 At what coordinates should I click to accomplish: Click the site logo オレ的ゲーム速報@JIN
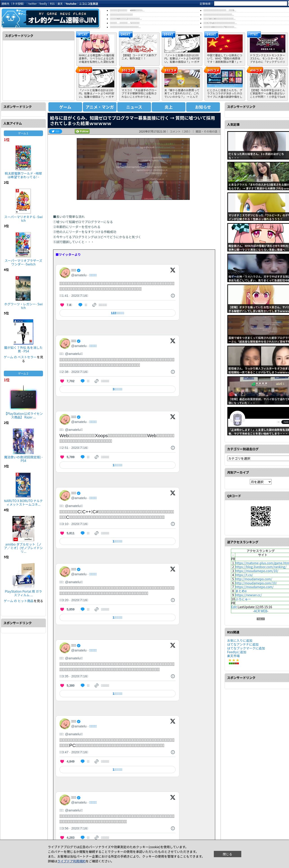click(x=50, y=18)
